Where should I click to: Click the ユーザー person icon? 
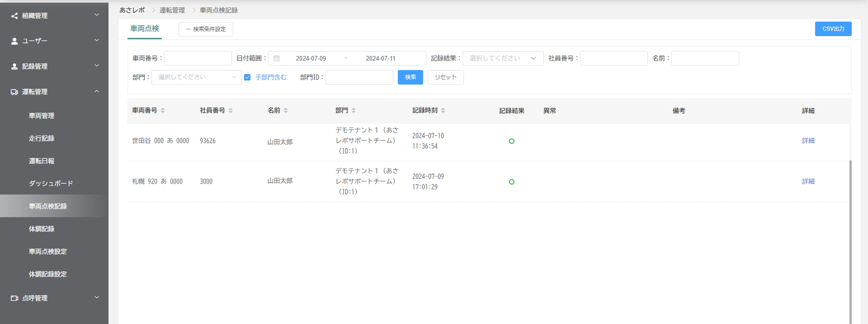(14, 41)
